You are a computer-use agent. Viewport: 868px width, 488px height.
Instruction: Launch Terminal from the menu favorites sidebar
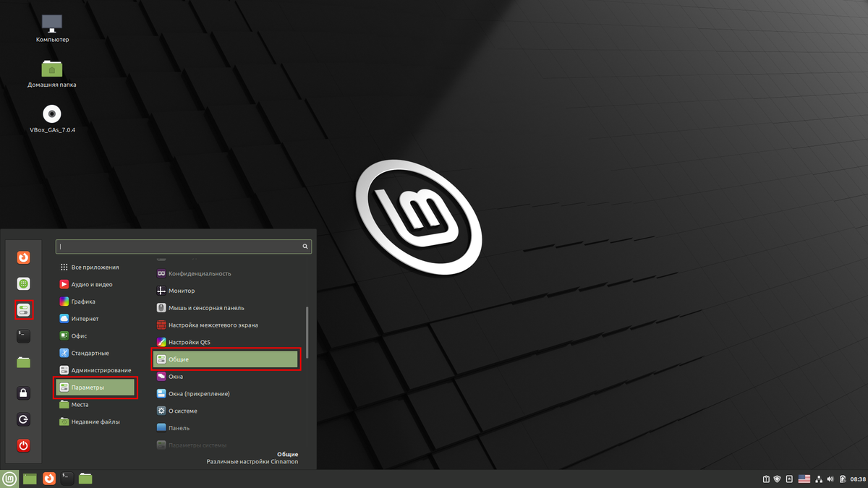click(24, 335)
